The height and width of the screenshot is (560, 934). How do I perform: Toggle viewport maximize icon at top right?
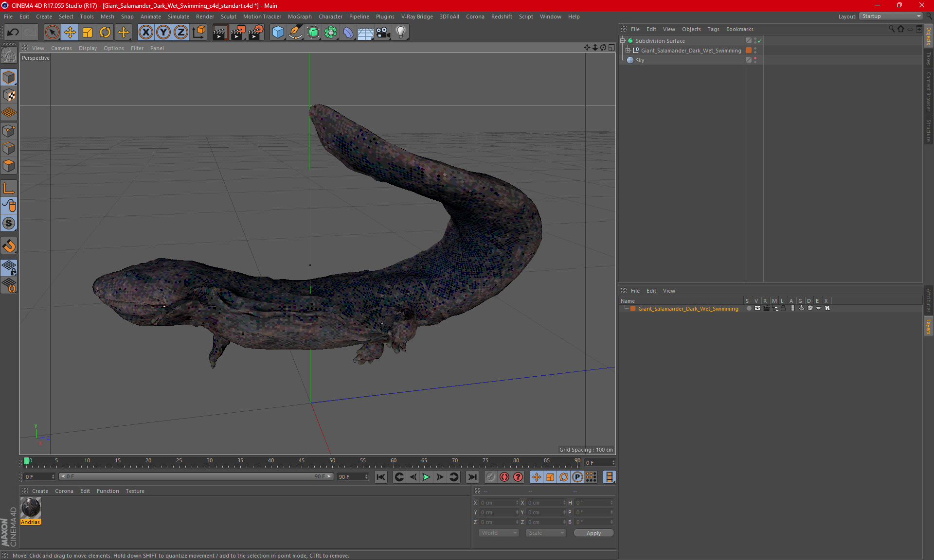pyautogui.click(x=611, y=48)
